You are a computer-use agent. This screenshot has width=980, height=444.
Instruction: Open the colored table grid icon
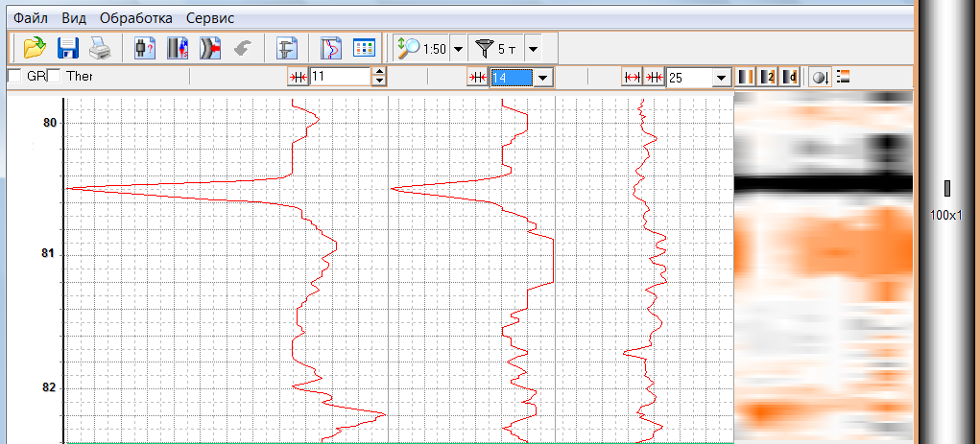point(364,48)
